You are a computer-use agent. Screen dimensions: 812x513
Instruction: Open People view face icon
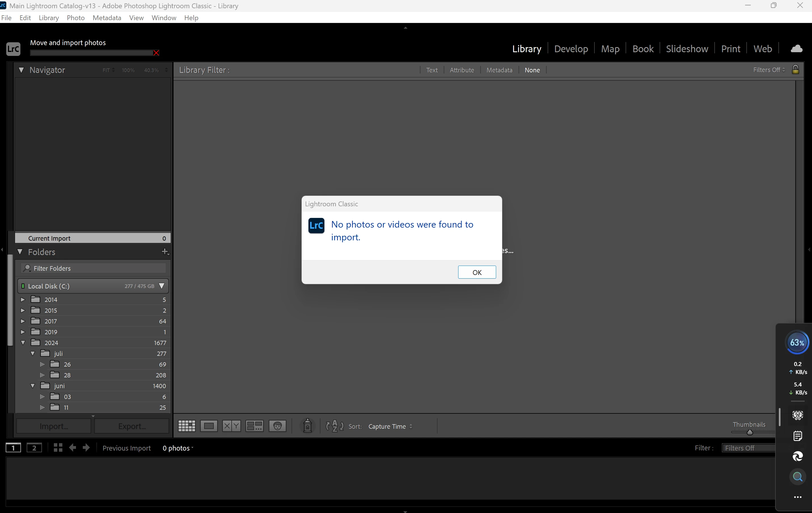click(278, 426)
